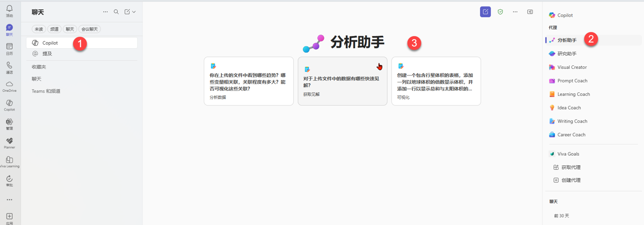Open the Copilot chat in the list
The height and width of the screenshot is (225, 644).
(82, 43)
